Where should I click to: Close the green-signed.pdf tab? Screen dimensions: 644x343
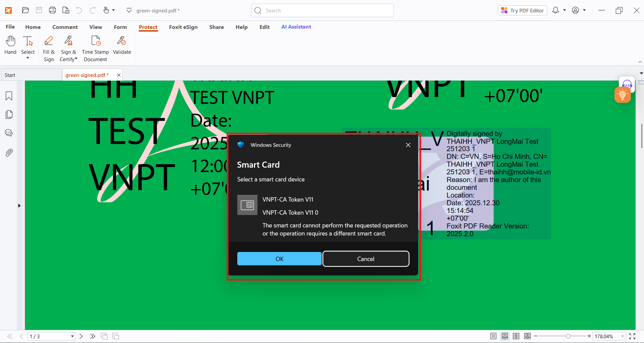119,75
